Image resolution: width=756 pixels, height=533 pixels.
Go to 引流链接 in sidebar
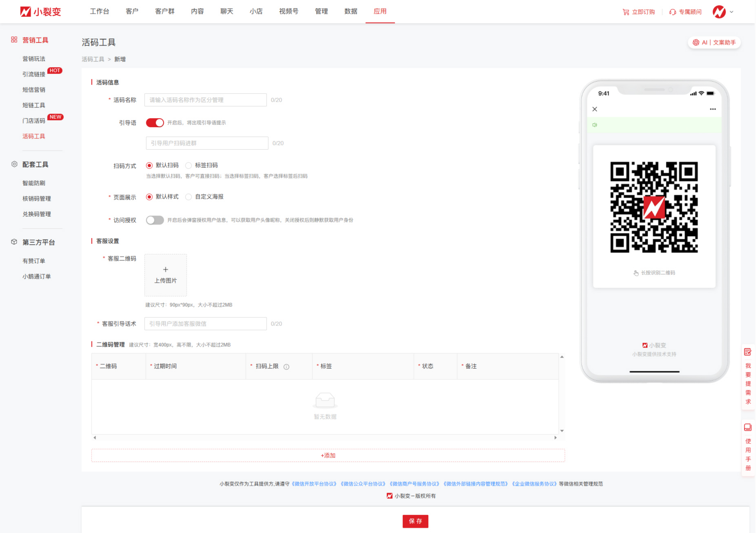[34, 74]
